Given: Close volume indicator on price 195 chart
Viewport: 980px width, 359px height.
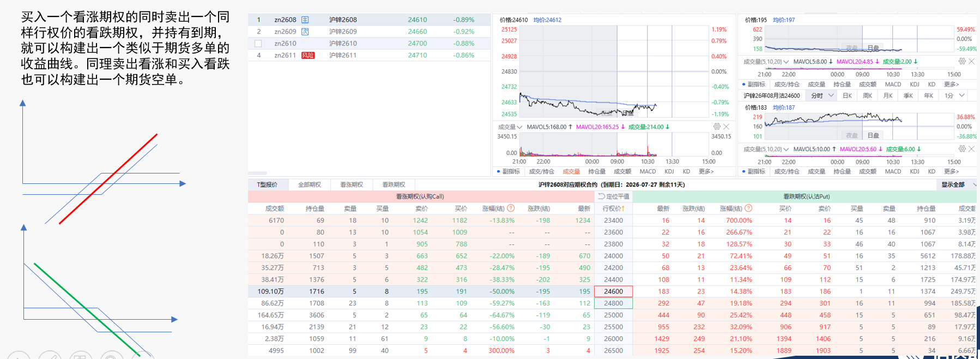Looking at the screenshot, I should pyautogui.click(x=971, y=62).
